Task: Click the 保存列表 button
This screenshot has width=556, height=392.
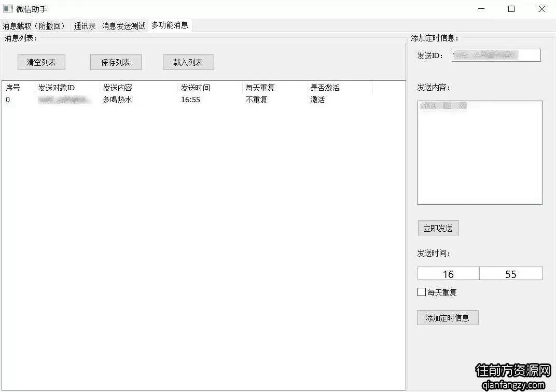Action: pyautogui.click(x=116, y=62)
